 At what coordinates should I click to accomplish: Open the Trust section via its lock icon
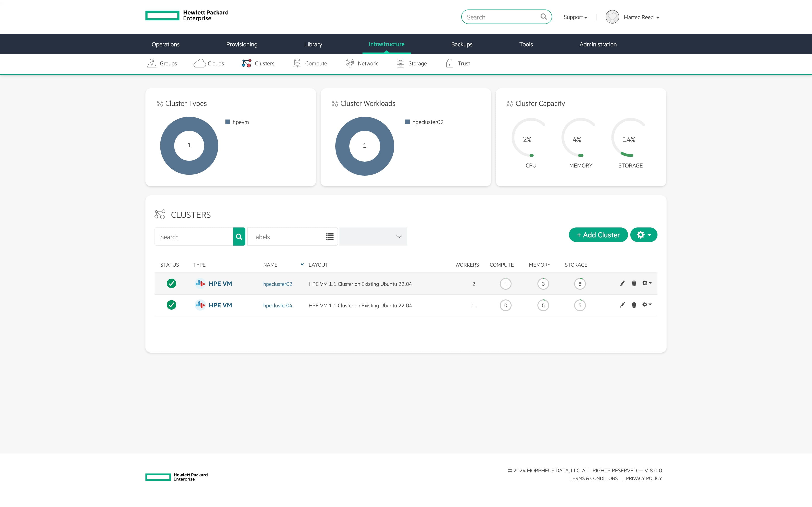pyautogui.click(x=449, y=63)
